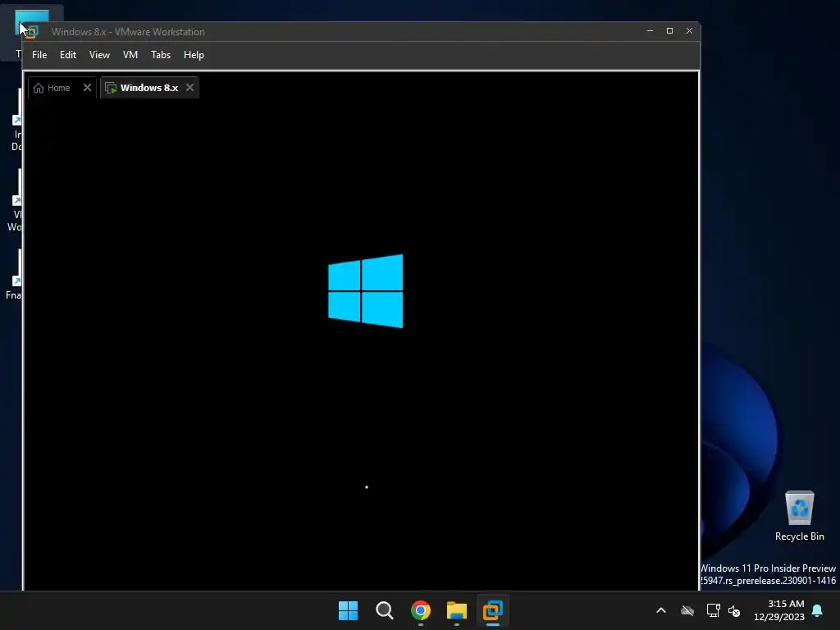Open File Explorer from the taskbar
The width and height of the screenshot is (840, 630).
coord(456,610)
